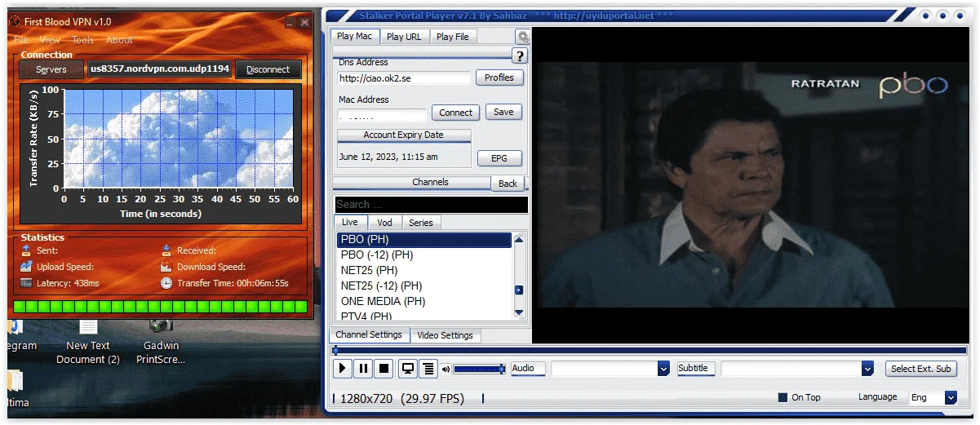Start playback with the Play button

343,369
